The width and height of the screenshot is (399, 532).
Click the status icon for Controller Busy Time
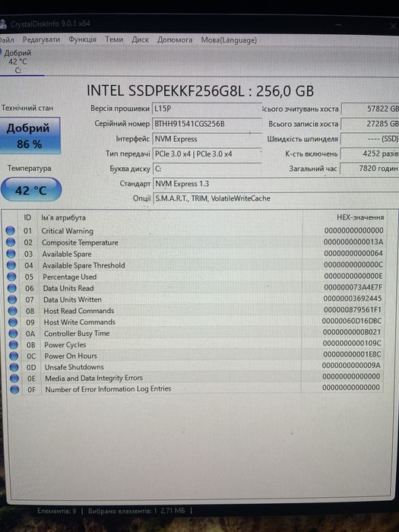point(13,334)
